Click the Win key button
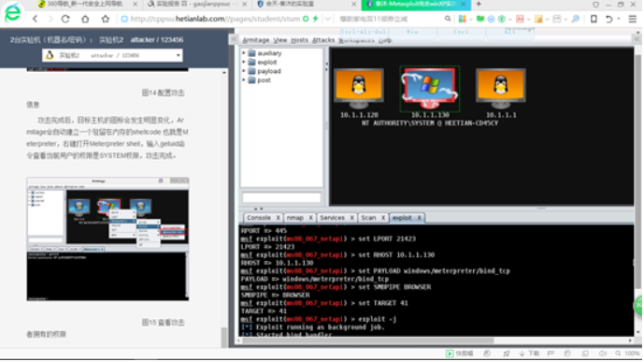This screenshot has width=644, height=362. coord(412,32)
